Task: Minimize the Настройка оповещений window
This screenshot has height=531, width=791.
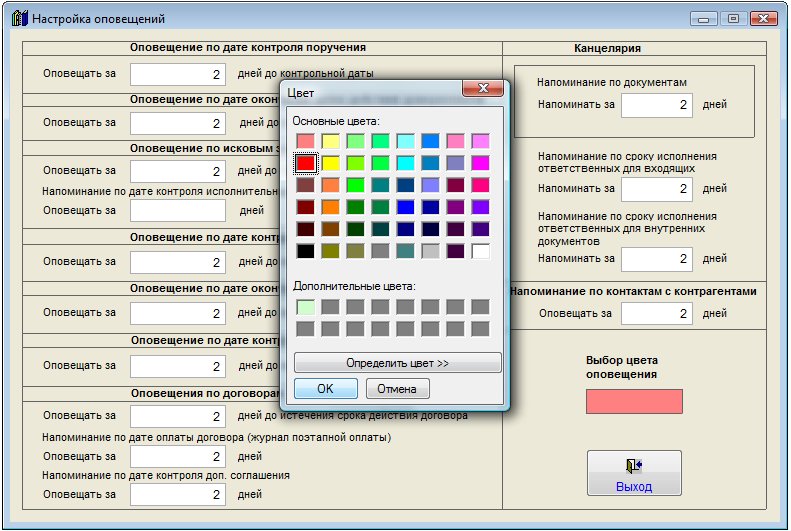Action: pyautogui.click(x=704, y=19)
